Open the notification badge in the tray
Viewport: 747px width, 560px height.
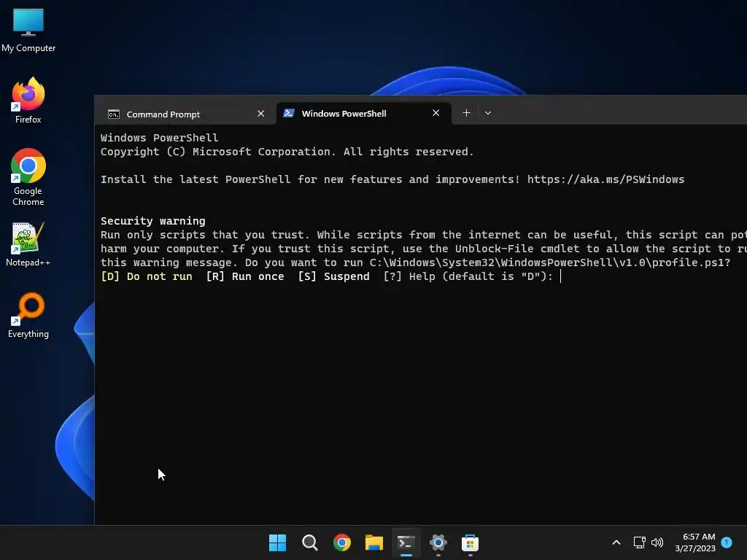click(727, 542)
